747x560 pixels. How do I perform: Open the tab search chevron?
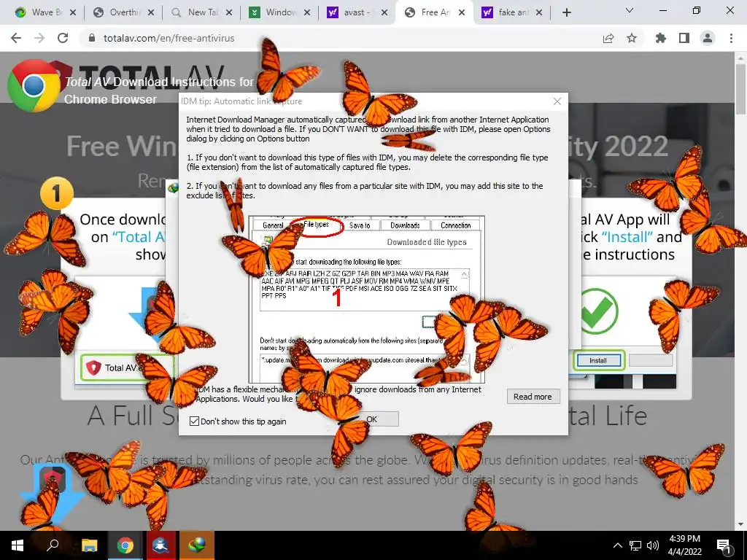coord(630,10)
